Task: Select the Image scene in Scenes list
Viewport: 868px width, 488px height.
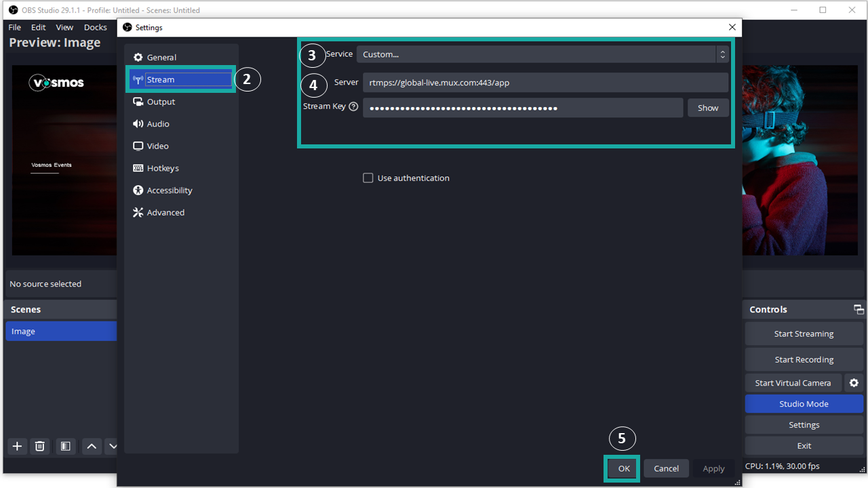Action: pos(61,331)
